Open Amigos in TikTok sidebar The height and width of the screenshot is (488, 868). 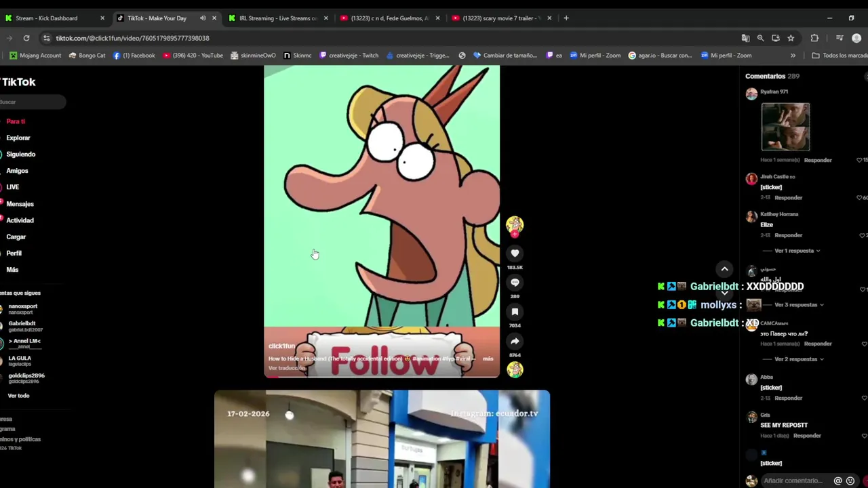18,171
